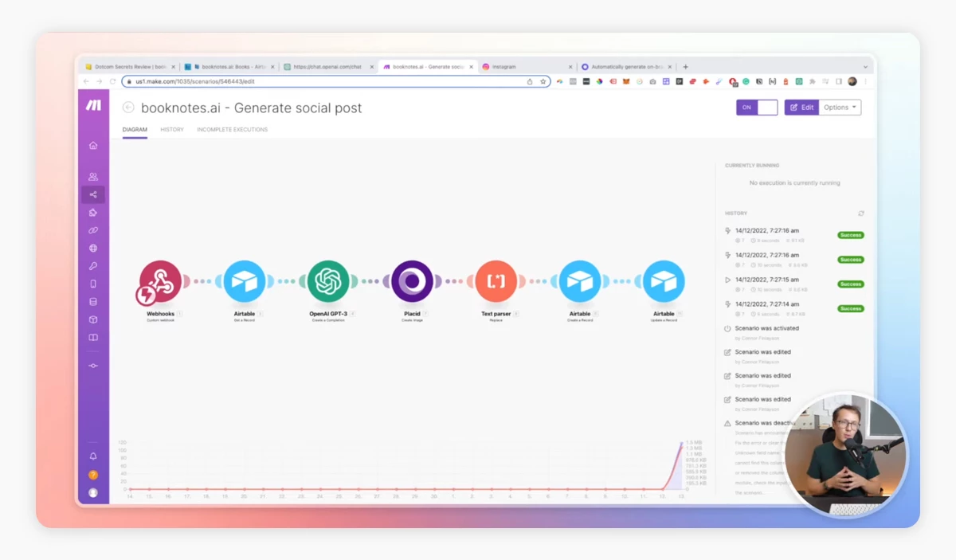This screenshot has height=560, width=956.
Task: Switch to the DIAGRAM tab
Action: [135, 129]
